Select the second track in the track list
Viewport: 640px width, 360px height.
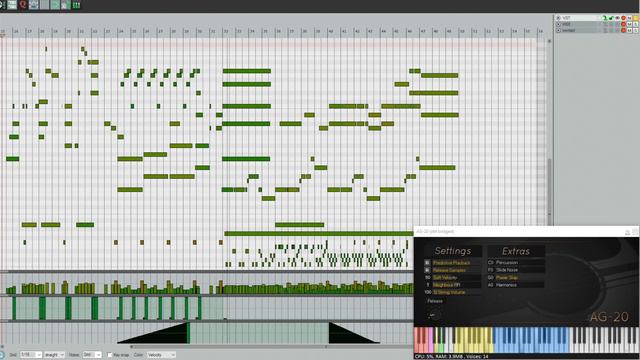point(567,24)
